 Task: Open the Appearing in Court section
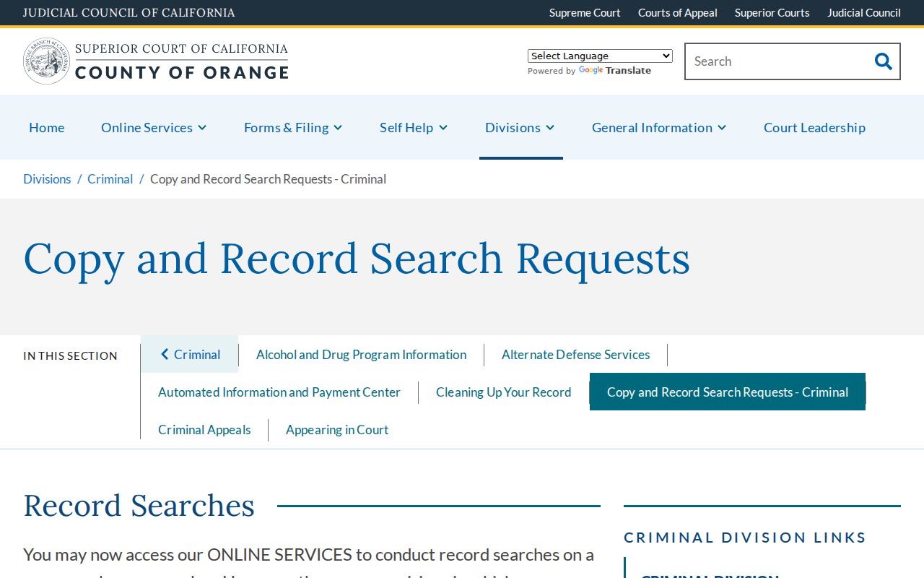click(x=337, y=429)
